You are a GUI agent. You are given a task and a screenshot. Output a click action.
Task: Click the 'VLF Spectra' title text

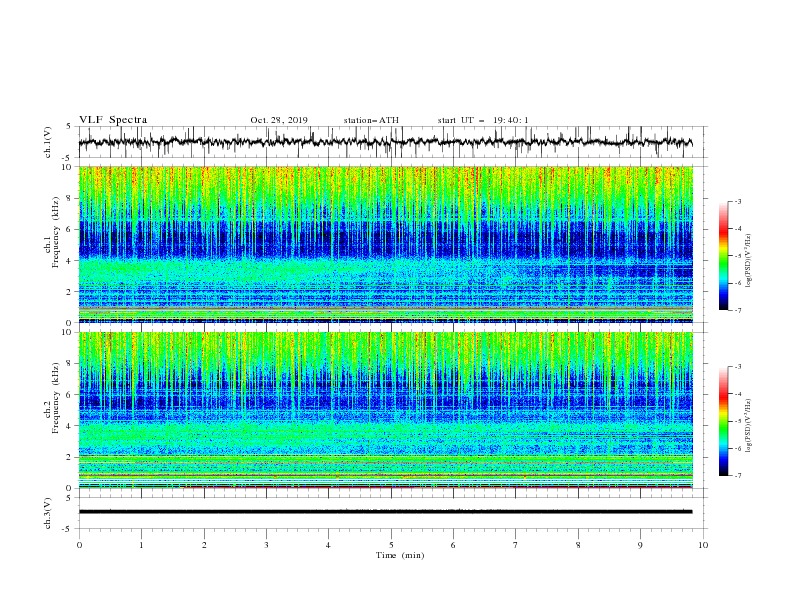pyautogui.click(x=113, y=120)
